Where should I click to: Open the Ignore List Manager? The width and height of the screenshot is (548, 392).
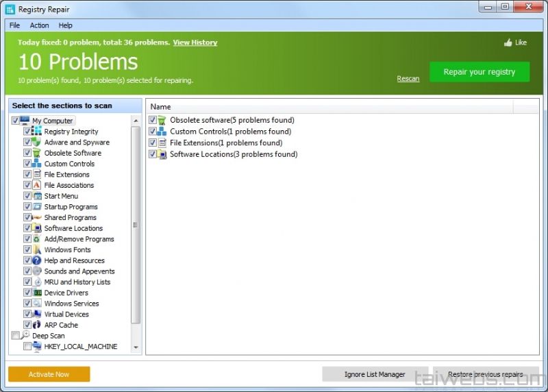click(375, 374)
